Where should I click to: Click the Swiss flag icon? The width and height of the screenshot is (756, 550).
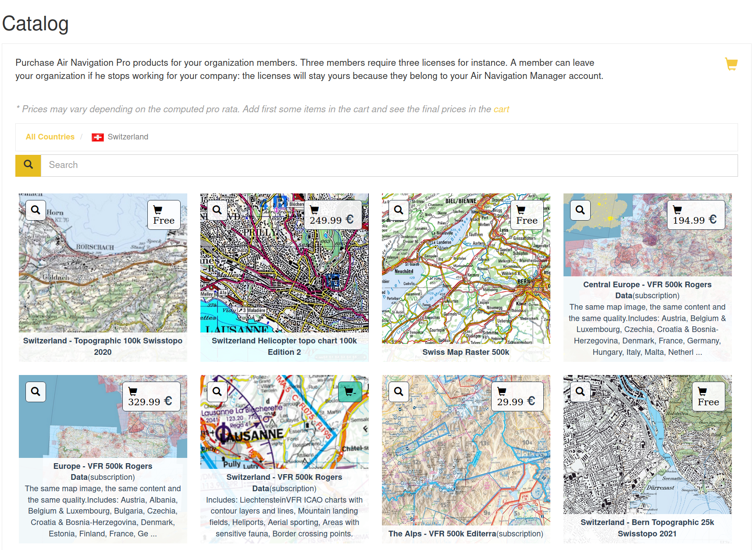point(97,137)
